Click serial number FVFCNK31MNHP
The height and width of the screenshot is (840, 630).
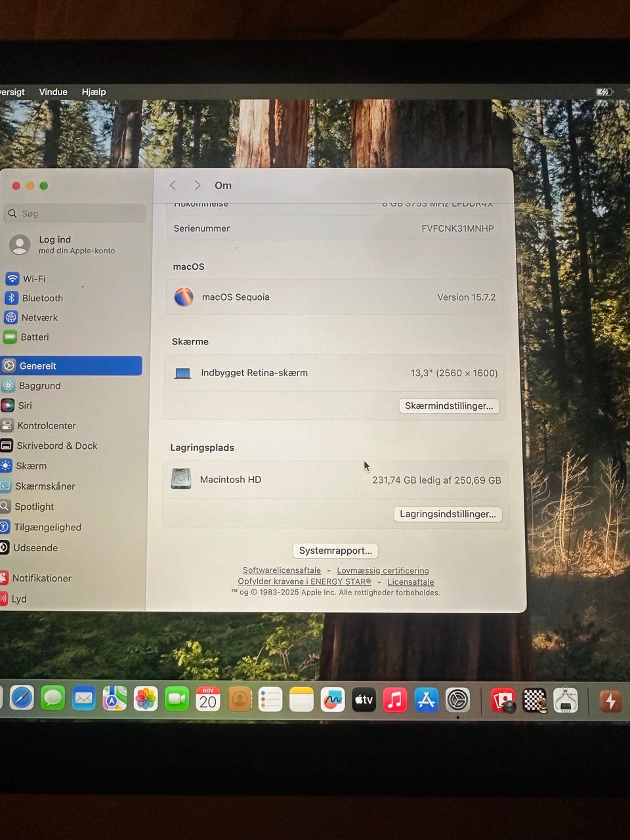pos(457,228)
